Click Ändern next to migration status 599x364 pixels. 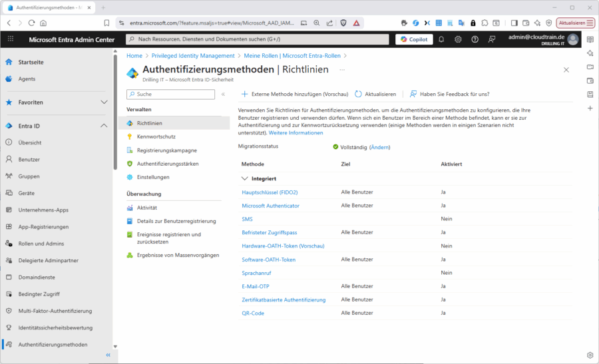[379, 147]
